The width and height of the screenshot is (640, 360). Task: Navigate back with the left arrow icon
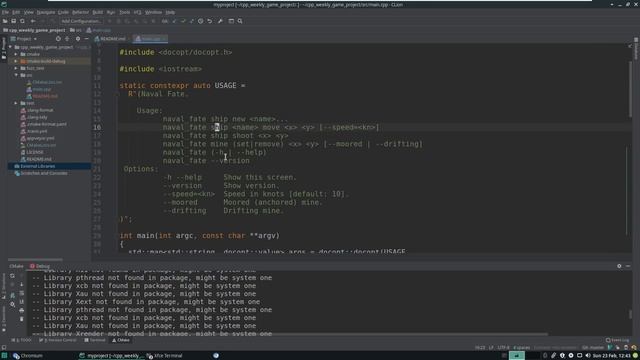(33, 21)
